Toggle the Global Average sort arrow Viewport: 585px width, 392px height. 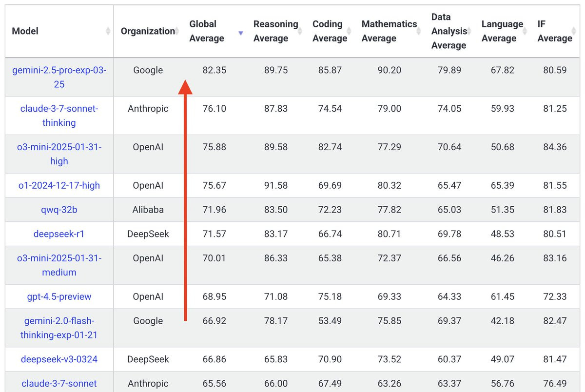pyautogui.click(x=240, y=33)
